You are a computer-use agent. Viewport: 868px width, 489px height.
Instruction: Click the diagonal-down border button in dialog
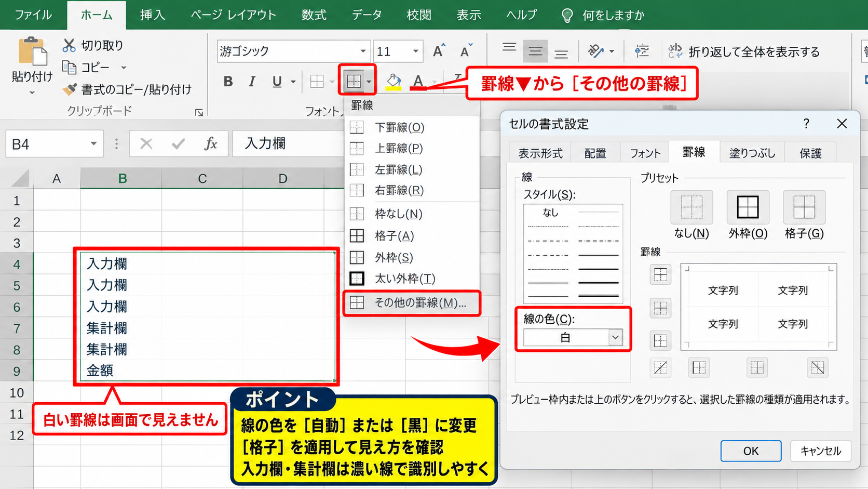point(818,368)
